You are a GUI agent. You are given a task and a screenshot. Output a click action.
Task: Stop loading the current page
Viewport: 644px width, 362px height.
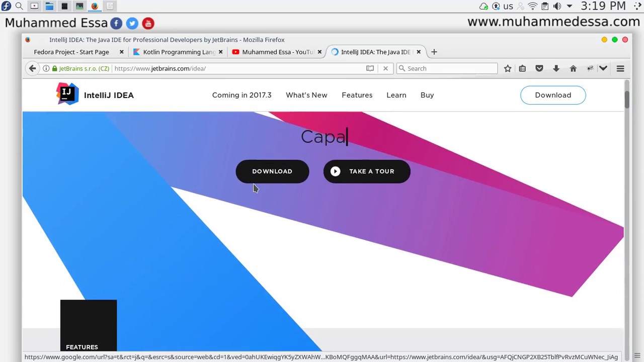(385, 68)
